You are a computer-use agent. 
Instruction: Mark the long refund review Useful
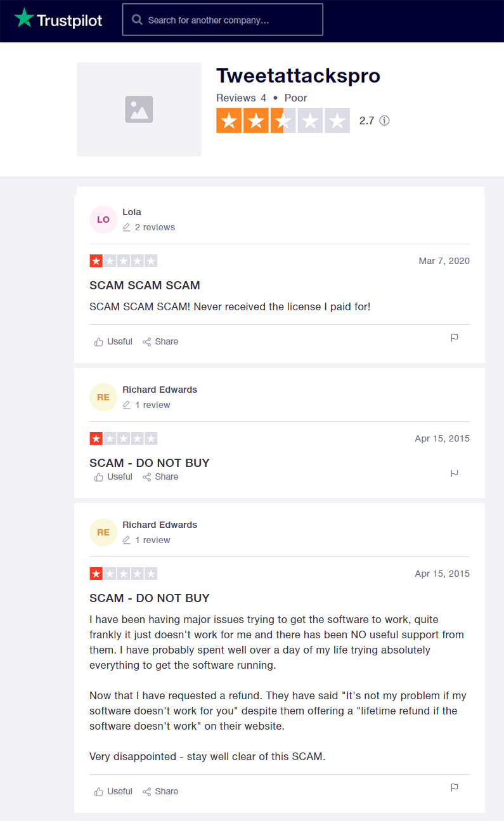pyautogui.click(x=113, y=791)
